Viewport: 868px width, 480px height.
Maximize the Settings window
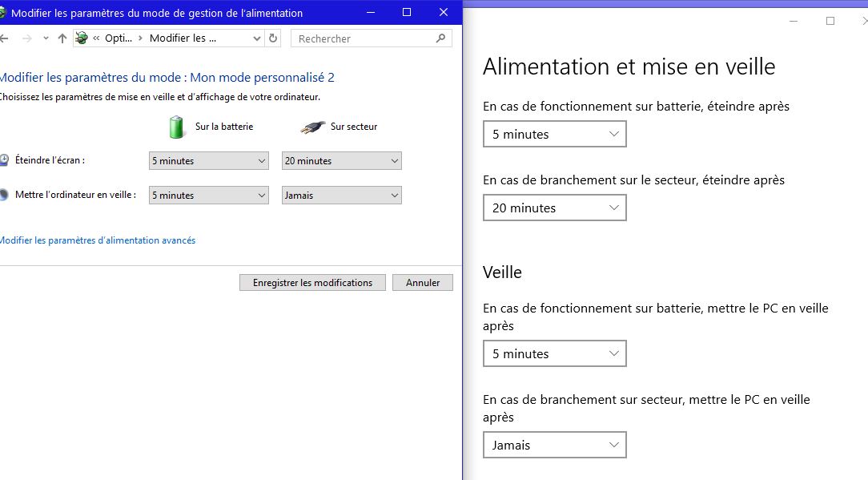[830, 21]
